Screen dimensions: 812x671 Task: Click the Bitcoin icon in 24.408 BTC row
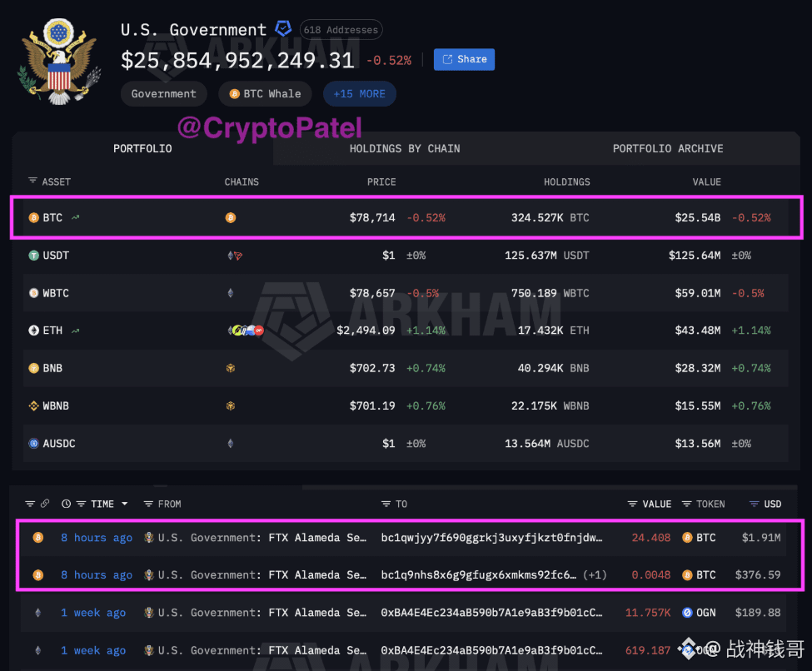click(37, 538)
